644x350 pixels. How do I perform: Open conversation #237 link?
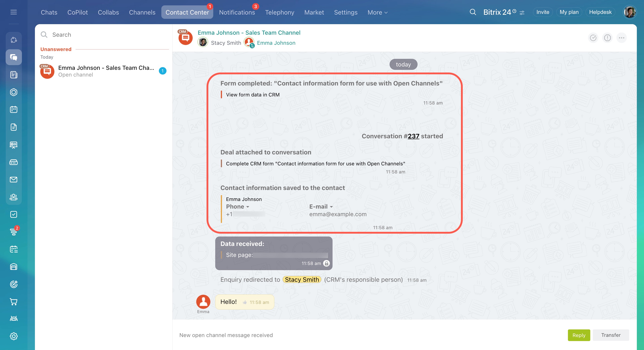click(413, 136)
